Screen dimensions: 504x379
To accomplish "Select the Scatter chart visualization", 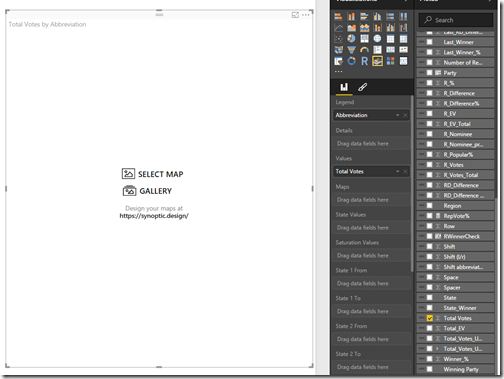I will coord(338,39).
